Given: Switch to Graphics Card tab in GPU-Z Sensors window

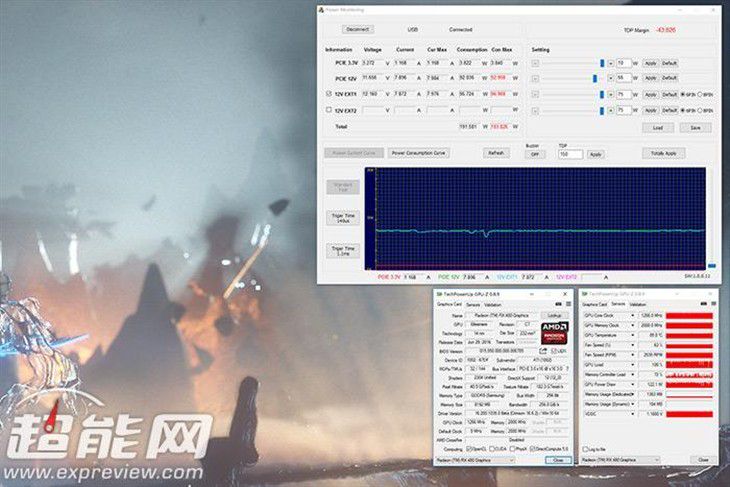Looking at the screenshot, I should click(x=595, y=304).
